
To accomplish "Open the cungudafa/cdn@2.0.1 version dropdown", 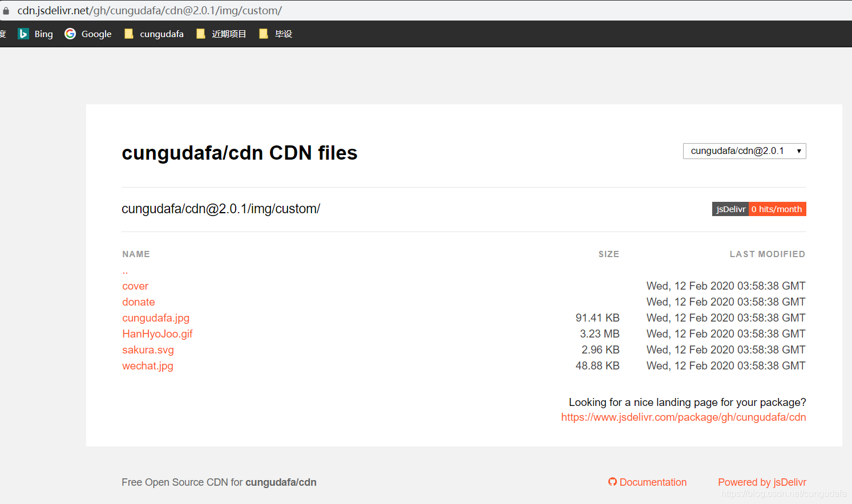I will (x=744, y=151).
